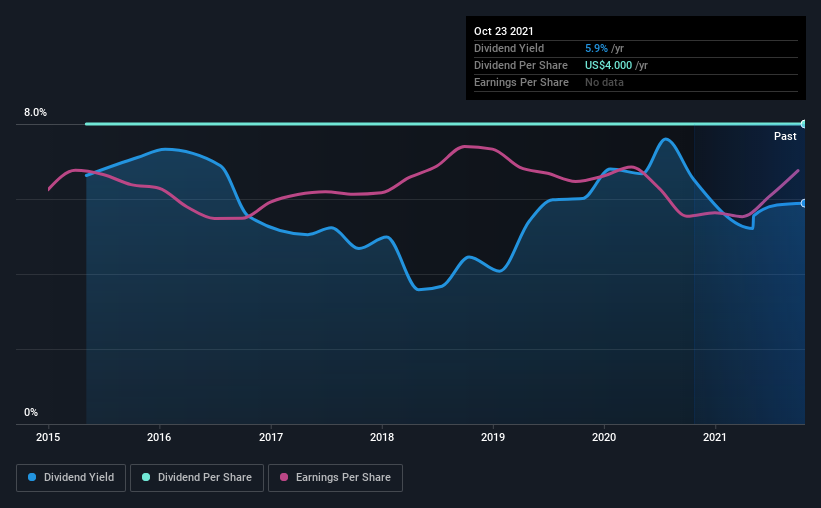Click the teal endpoint marker on Dividend Per Share line

point(803,124)
